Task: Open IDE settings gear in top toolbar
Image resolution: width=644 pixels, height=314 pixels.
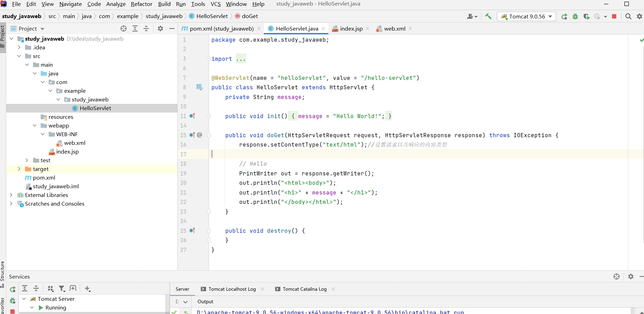Action: tap(639, 16)
